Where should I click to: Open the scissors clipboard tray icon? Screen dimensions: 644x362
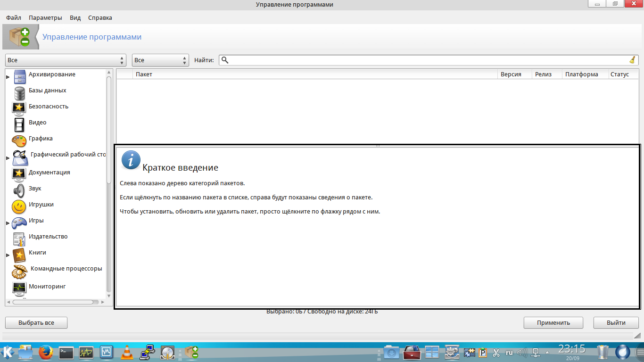click(496, 353)
